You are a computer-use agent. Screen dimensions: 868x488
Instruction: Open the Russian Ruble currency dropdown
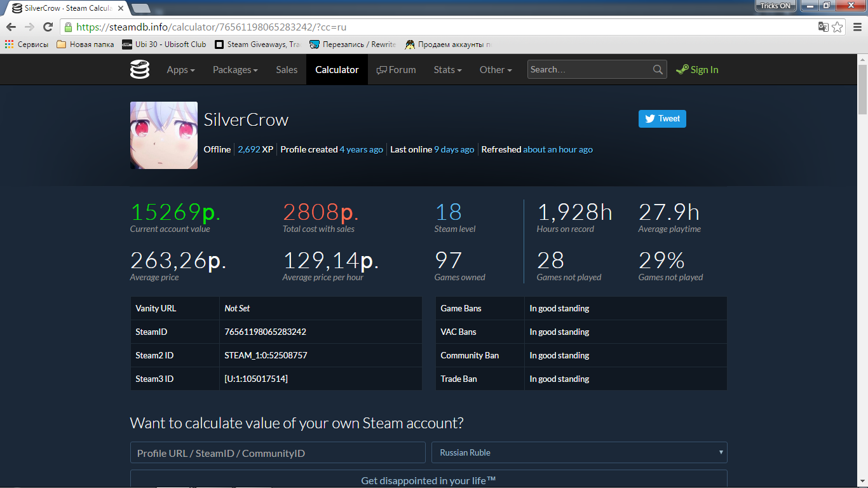click(580, 452)
